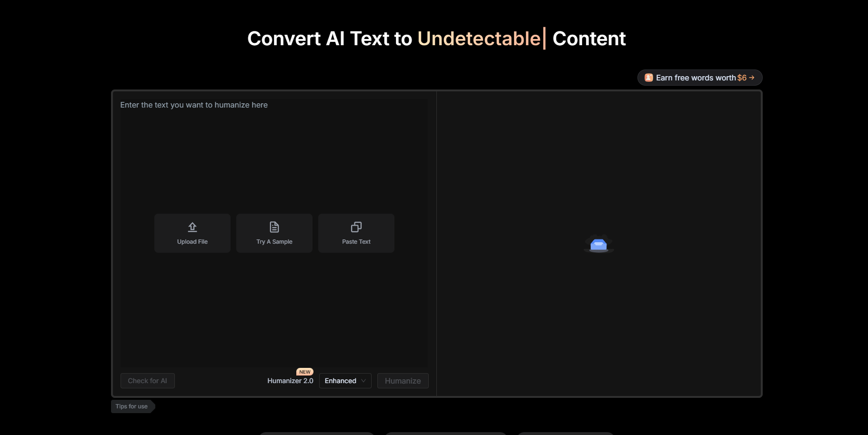Click the blue inbox icon in output panel

click(x=599, y=245)
